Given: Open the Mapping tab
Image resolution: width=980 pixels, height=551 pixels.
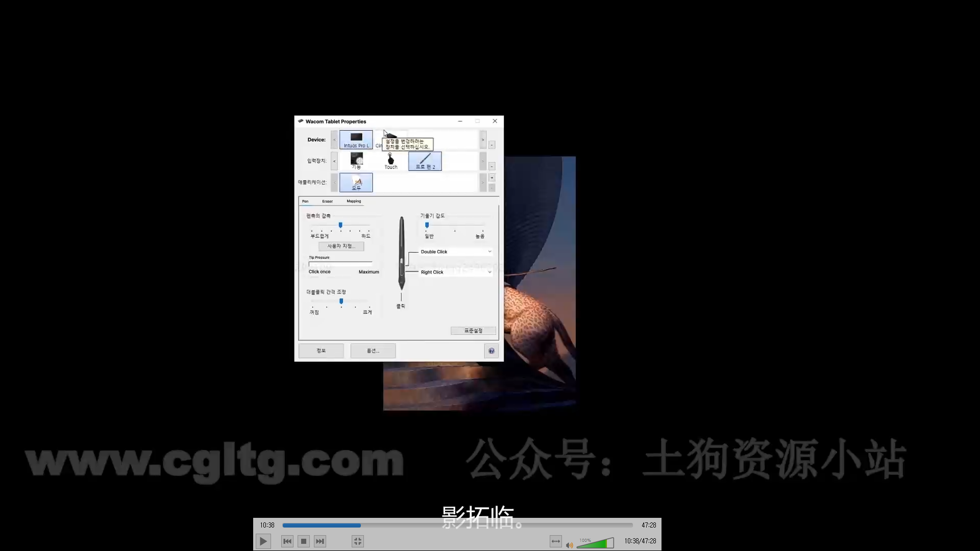Looking at the screenshot, I should click(354, 201).
